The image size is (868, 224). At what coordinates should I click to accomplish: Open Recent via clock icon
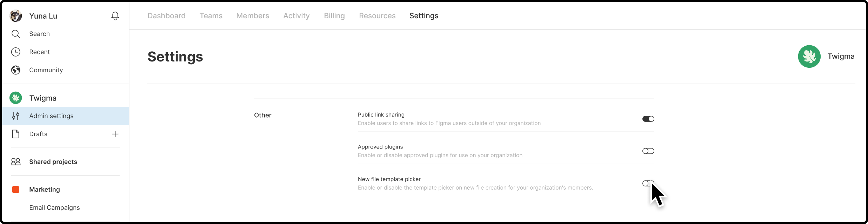[15, 52]
